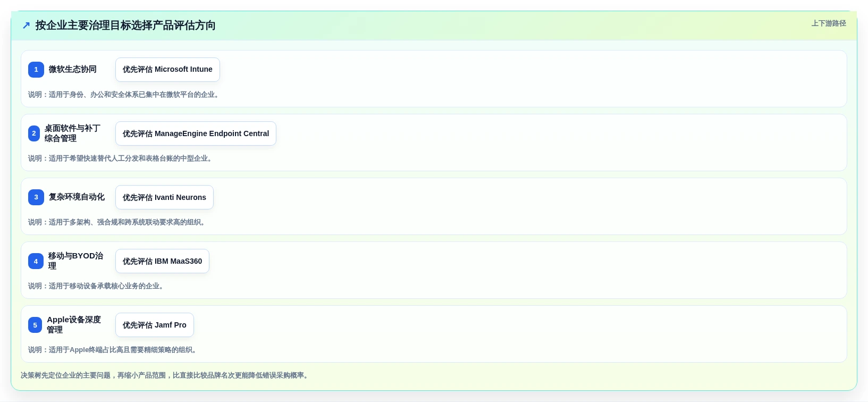
Task: Click the 微软生态协同 label
Action: click(x=73, y=70)
